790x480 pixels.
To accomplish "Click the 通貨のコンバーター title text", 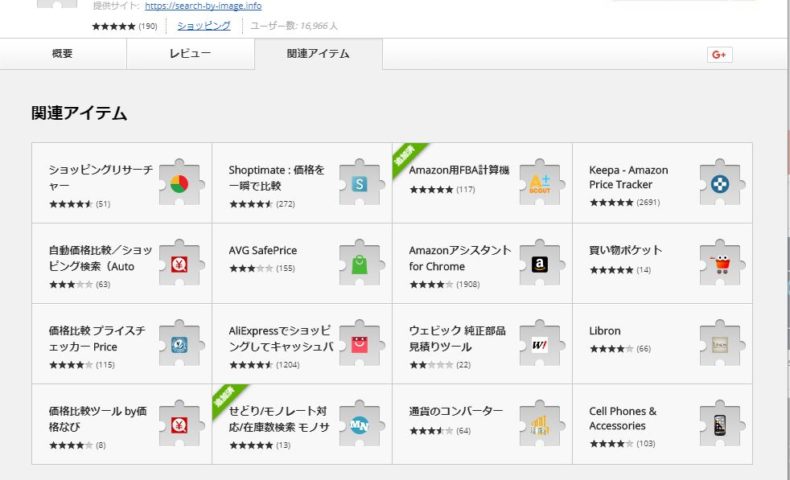I will [x=455, y=411].
